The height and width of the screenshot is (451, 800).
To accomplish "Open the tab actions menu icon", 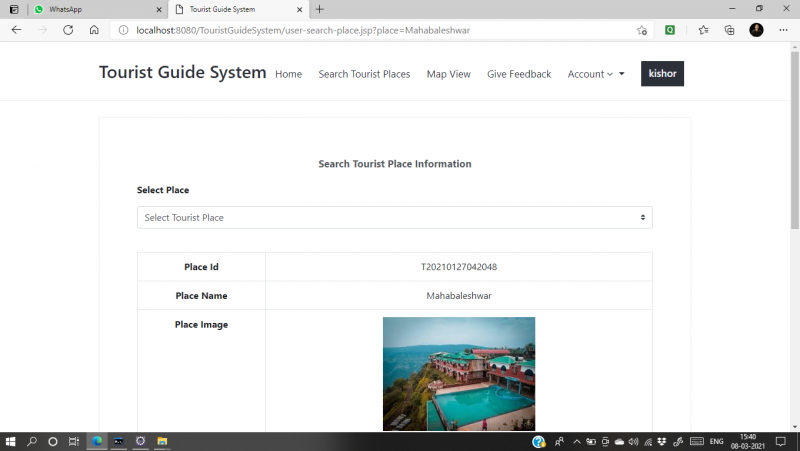I will click(14, 9).
